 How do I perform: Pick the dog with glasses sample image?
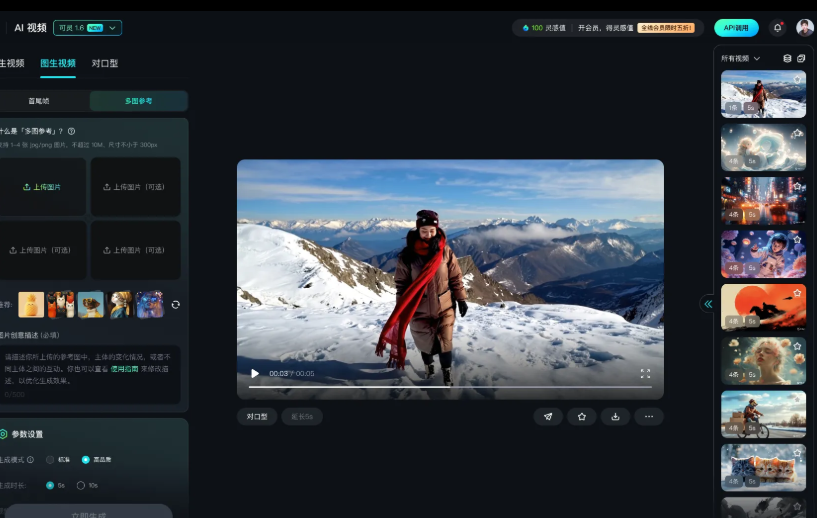pos(91,304)
